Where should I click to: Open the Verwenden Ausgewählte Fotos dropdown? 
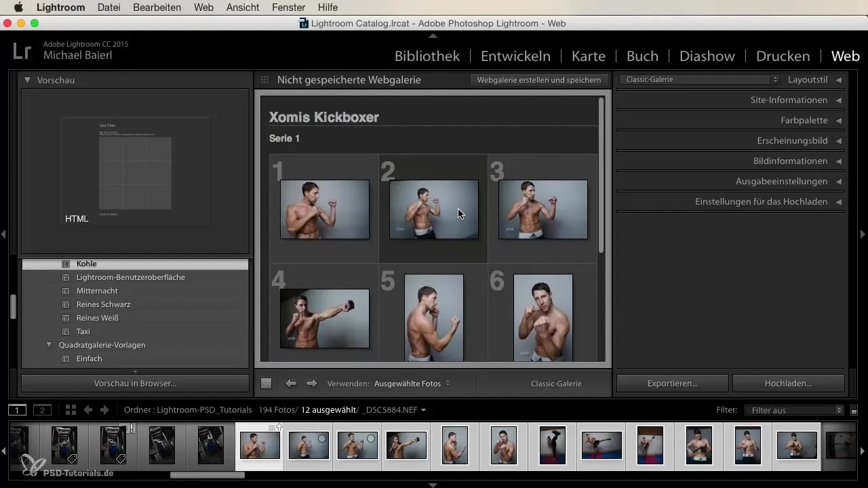coord(412,384)
